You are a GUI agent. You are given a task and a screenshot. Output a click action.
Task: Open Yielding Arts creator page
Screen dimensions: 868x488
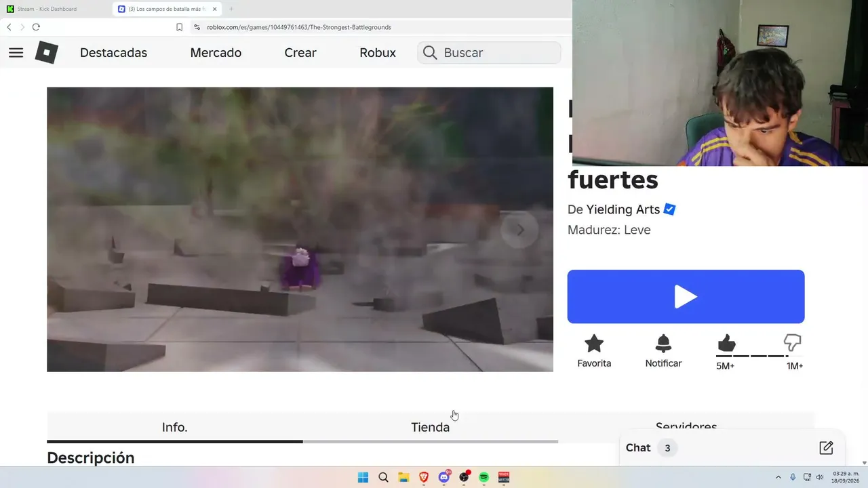point(623,209)
